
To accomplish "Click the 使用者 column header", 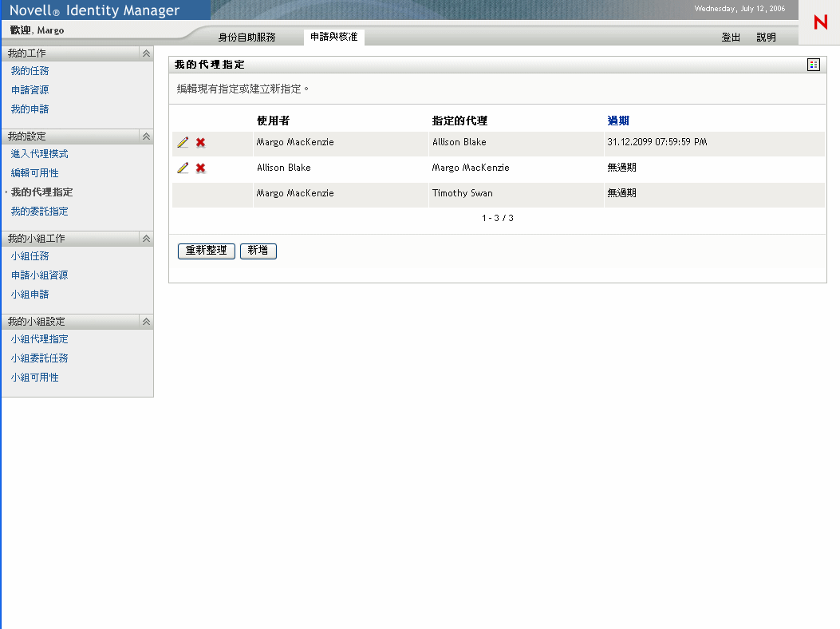I will [273, 121].
